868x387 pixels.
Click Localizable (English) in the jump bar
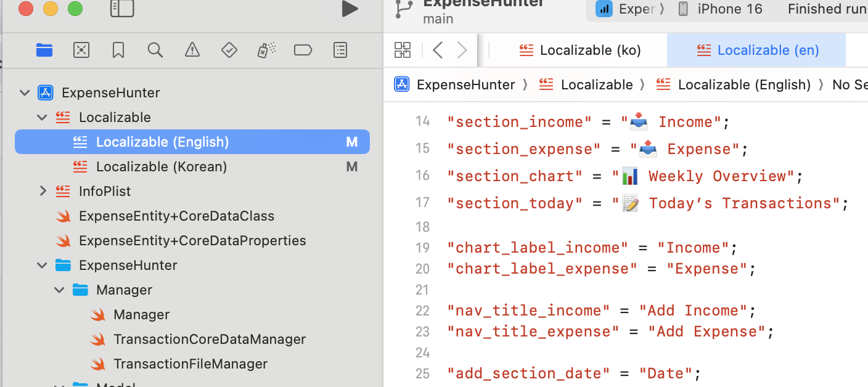coord(733,84)
